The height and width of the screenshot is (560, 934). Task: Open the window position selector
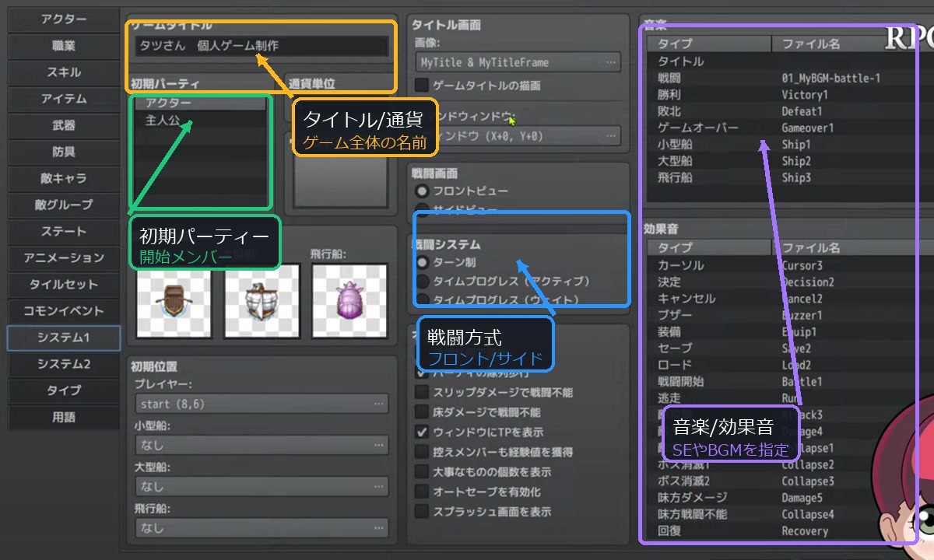coord(518,136)
